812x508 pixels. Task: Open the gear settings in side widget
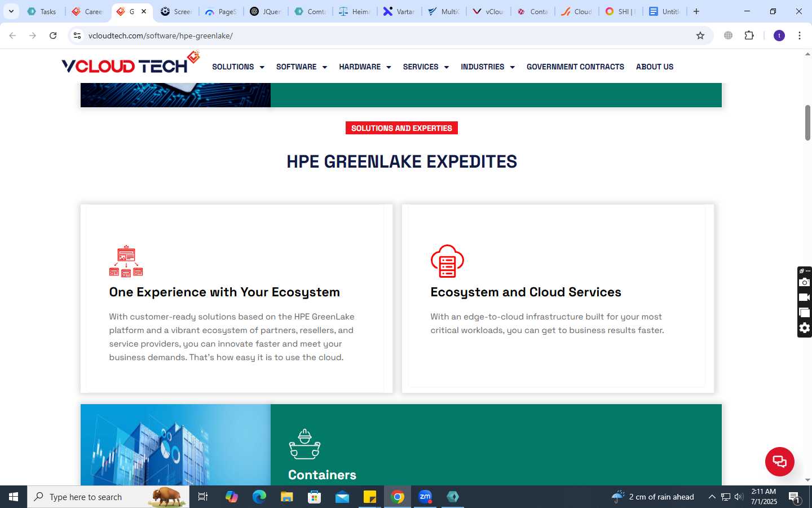[x=804, y=328]
